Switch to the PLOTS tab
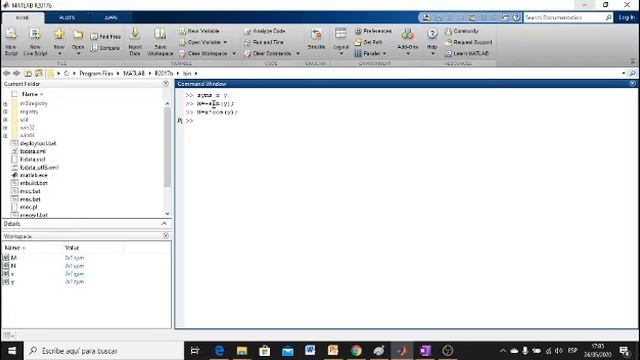Screen dimensions: 640x360 67,18
